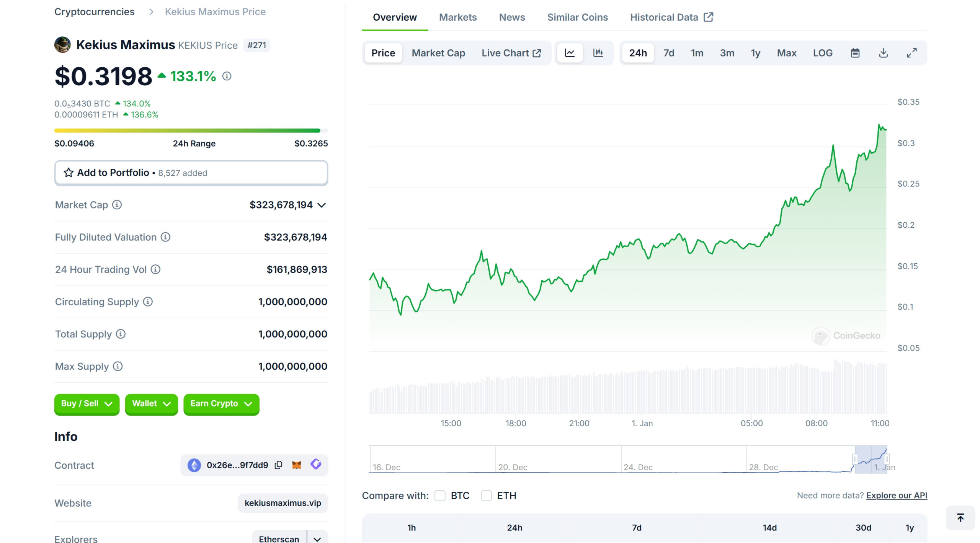Click the star icon in Add to Portfolio

(x=69, y=173)
